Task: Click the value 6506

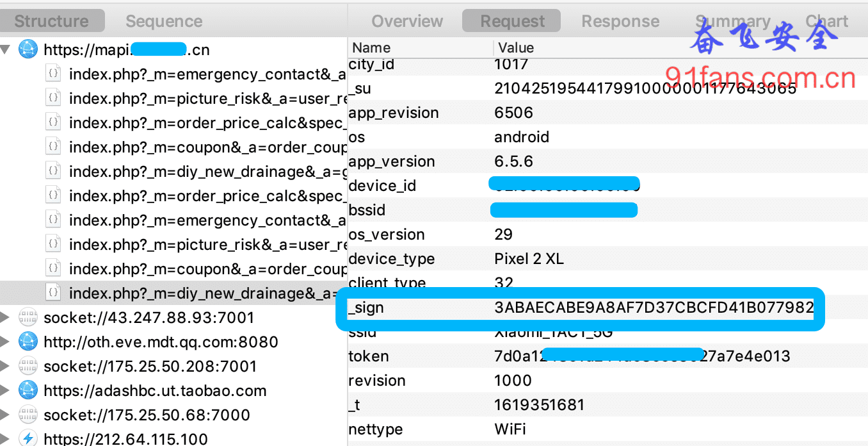Action: 513,113
